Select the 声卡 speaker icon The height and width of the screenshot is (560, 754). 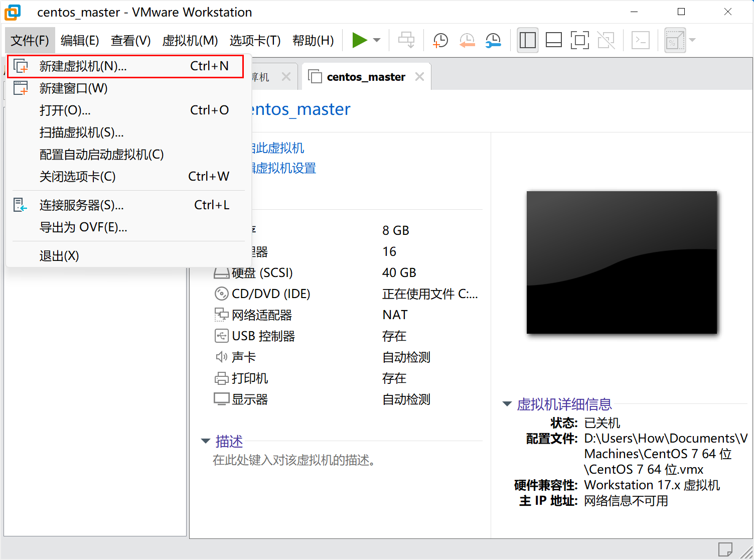(x=221, y=357)
